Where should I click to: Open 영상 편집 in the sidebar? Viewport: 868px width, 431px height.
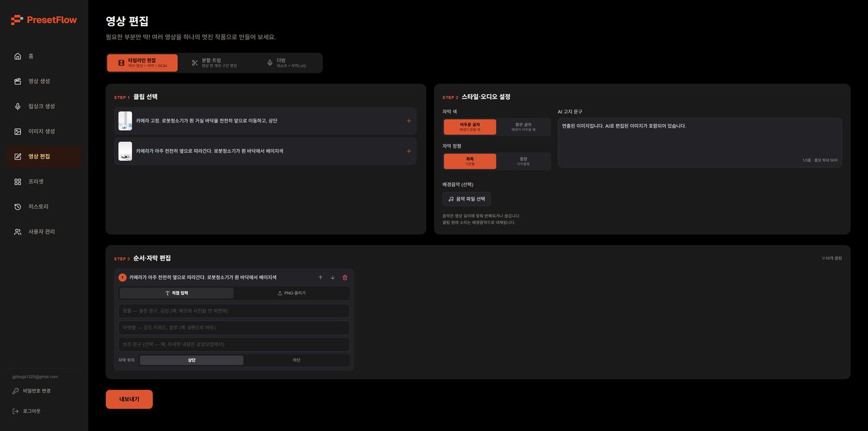point(44,157)
